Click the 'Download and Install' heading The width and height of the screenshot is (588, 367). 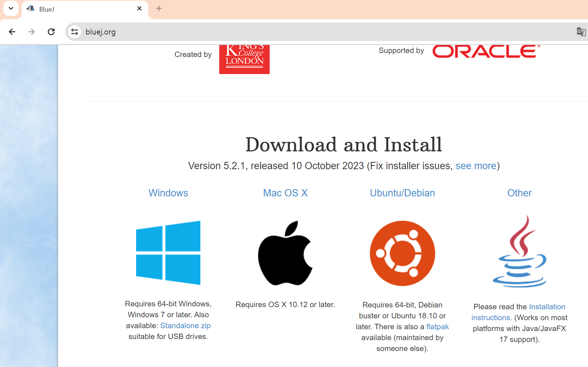tap(344, 144)
